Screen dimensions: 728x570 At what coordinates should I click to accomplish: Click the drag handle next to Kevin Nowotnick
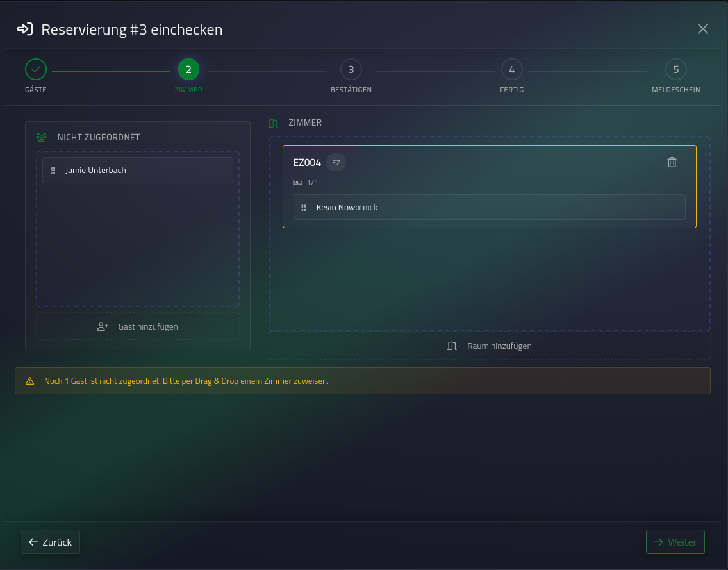(x=304, y=208)
